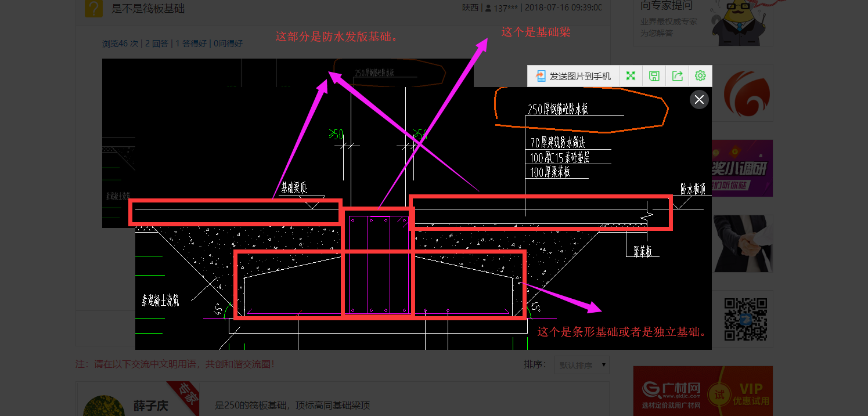Screen dimensions: 868x416
Task: Click the post date 2018-07-16
Action: (x=563, y=8)
